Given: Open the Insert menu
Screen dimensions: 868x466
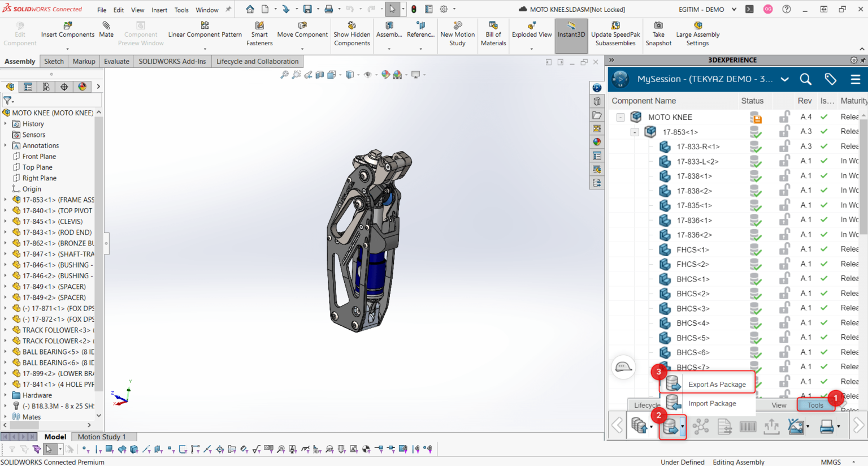Looking at the screenshot, I should click(x=159, y=9).
